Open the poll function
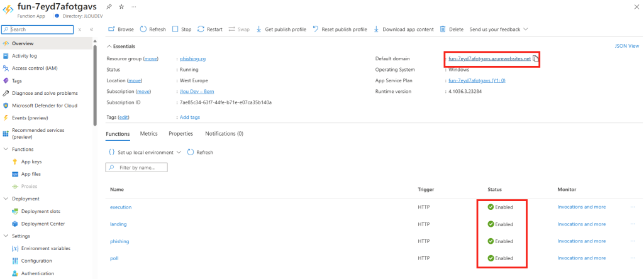Viewport: 644px width, 279px height. pos(114,258)
